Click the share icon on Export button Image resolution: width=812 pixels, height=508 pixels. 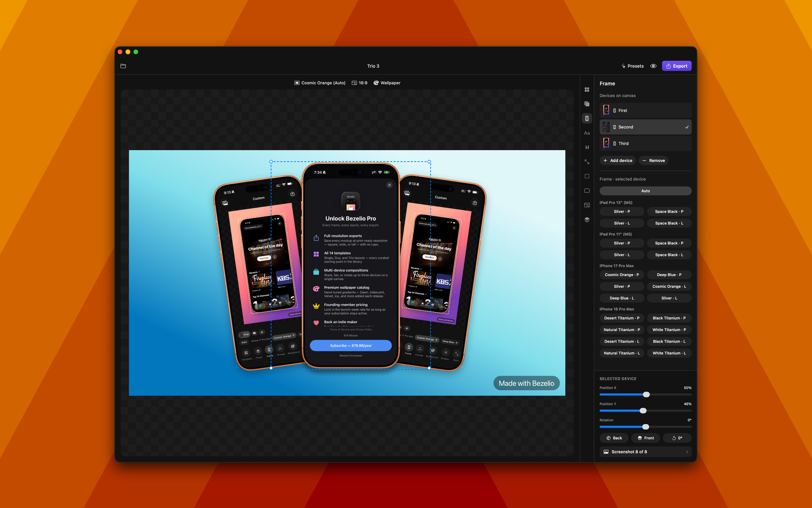(x=668, y=66)
